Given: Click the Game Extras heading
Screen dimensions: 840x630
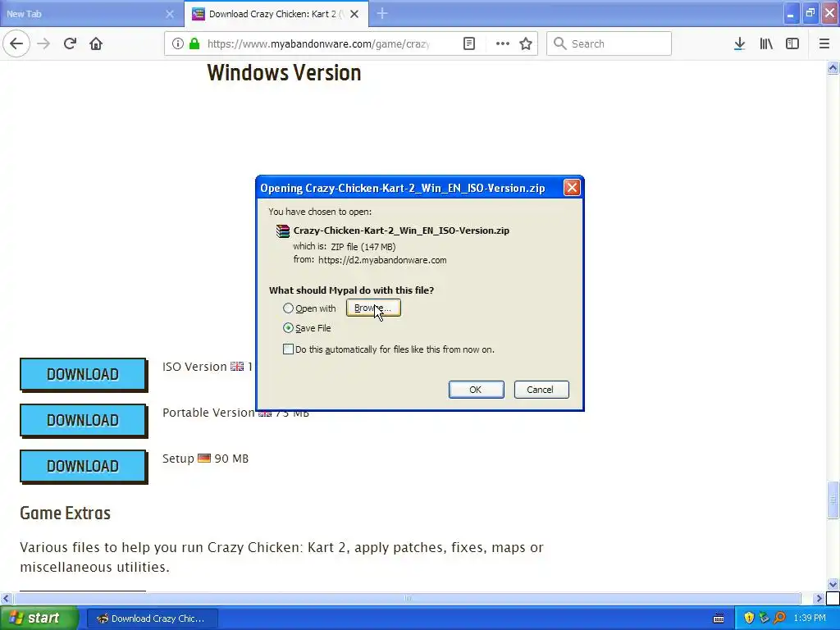Looking at the screenshot, I should pos(66,513).
